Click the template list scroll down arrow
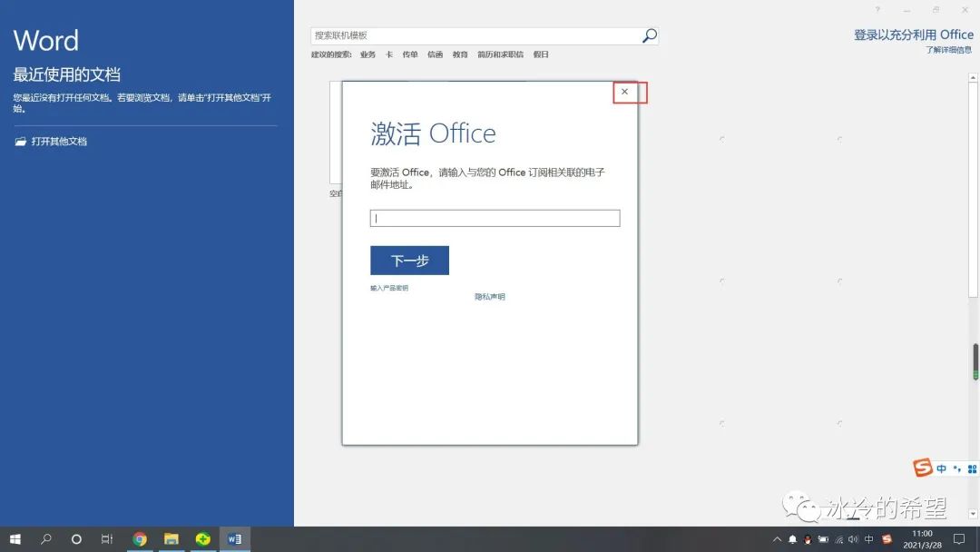This screenshot has width=980, height=552. (973, 513)
